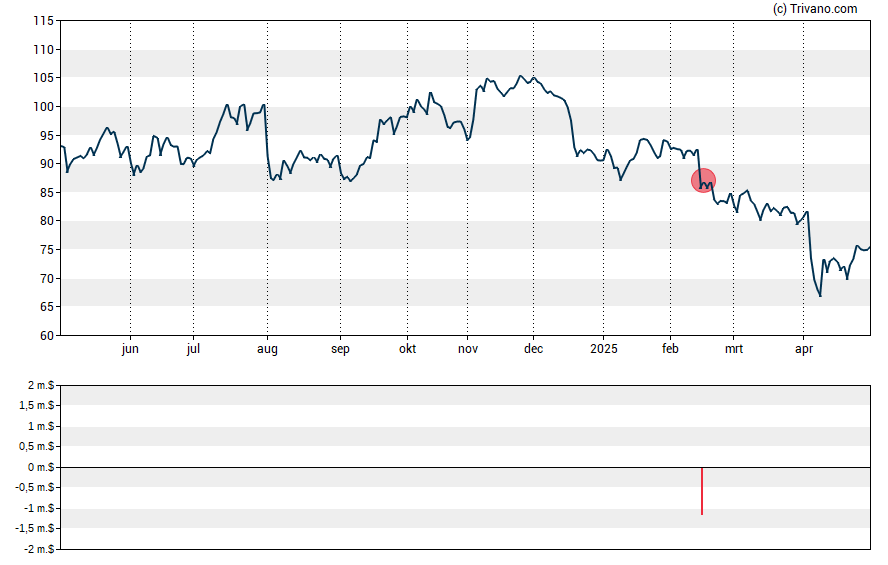Select the '2025' year label

[x=604, y=349]
